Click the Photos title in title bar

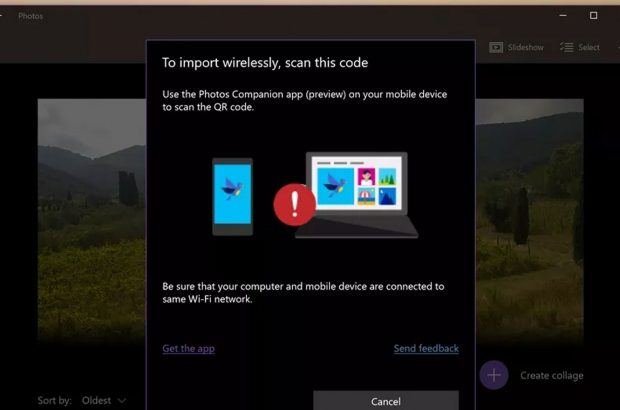(x=30, y=16)
